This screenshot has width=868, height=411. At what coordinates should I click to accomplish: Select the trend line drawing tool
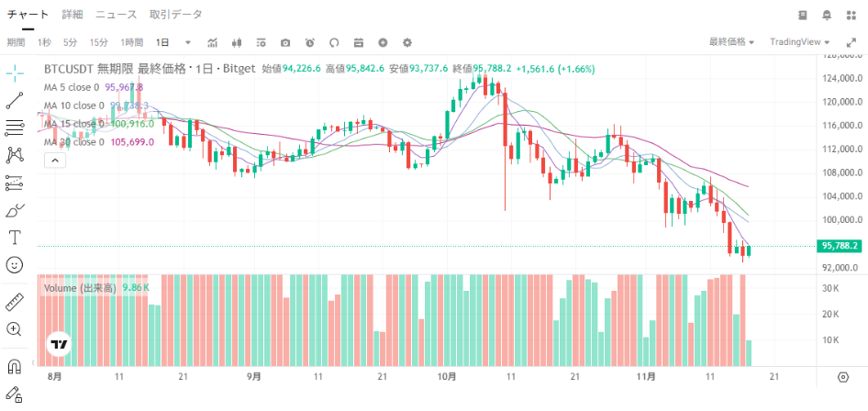click(15, 100)
